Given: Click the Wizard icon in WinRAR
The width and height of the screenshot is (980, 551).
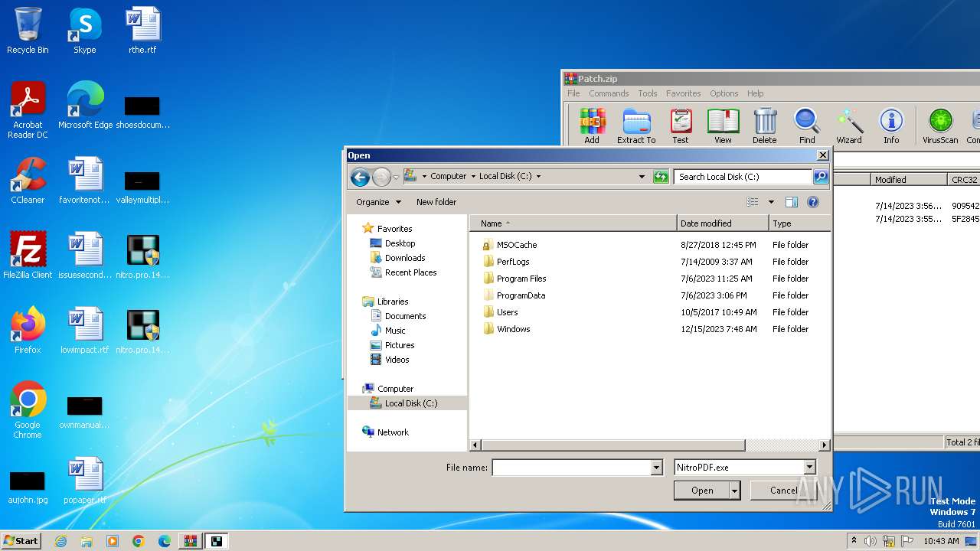Looking at the screenshot, I should point(849,126).
